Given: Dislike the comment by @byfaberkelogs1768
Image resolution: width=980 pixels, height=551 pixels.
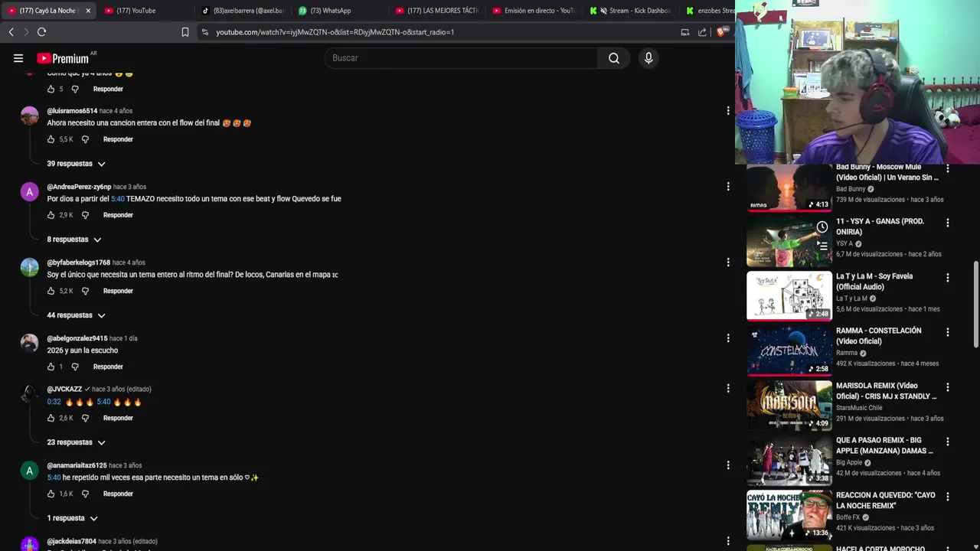Looking at the screenshot, I should [x=85, y=291].
